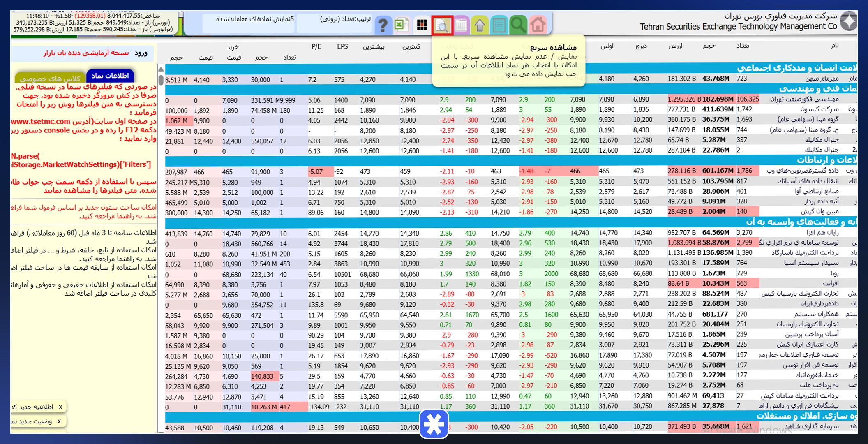Viewport: 868px width, 444px height.
Task: Close the وضعیت جدید notification
Action: (59, 421)
